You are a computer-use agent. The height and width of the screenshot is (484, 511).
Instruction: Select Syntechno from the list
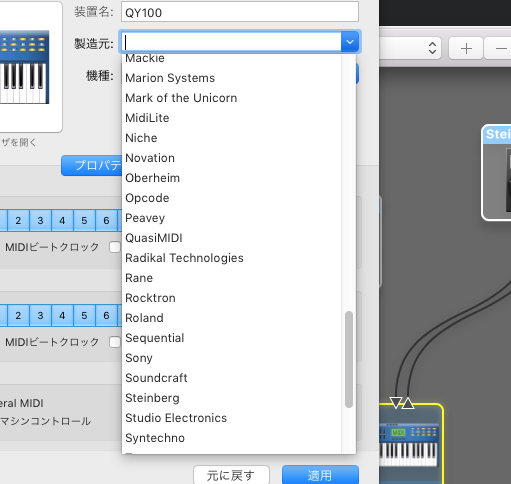point(232,438)
